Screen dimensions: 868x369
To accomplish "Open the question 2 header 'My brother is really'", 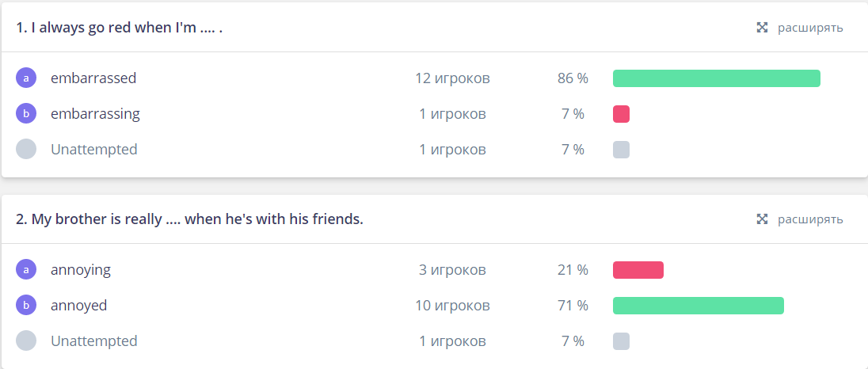I will (x=189, y=219).
